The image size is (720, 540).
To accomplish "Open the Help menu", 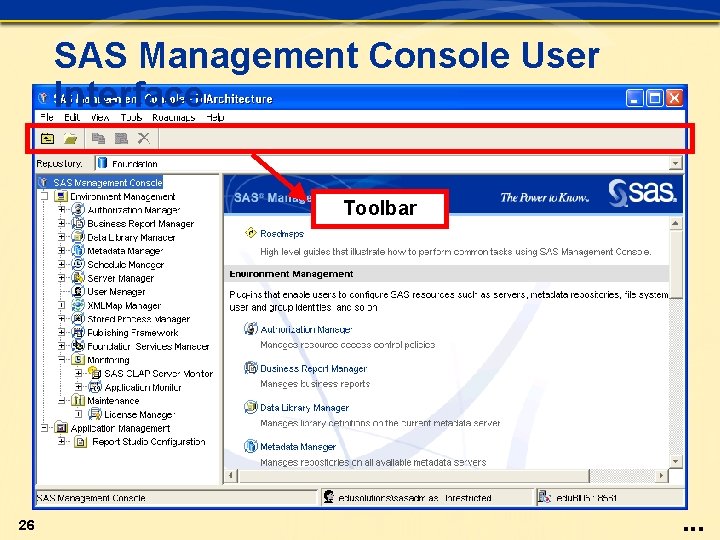I will coord(215,117).
